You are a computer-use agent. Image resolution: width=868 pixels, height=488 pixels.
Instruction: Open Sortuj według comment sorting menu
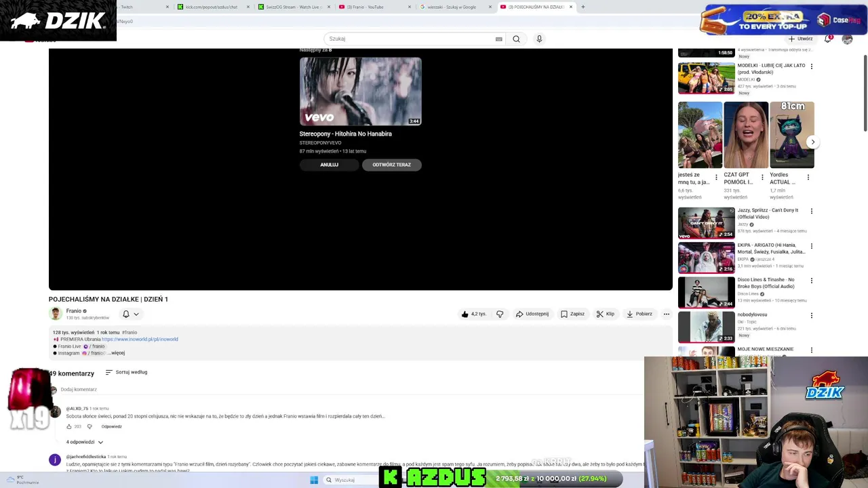tap(126, 372)
